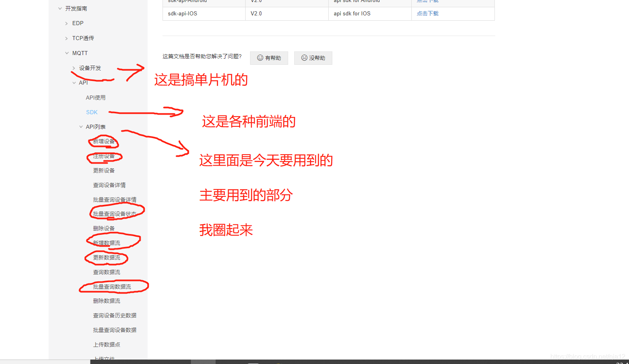Screen dimensions: 629x364
Task: Click the 有帮助 feedback button
Action: click(x=269, y=58)
